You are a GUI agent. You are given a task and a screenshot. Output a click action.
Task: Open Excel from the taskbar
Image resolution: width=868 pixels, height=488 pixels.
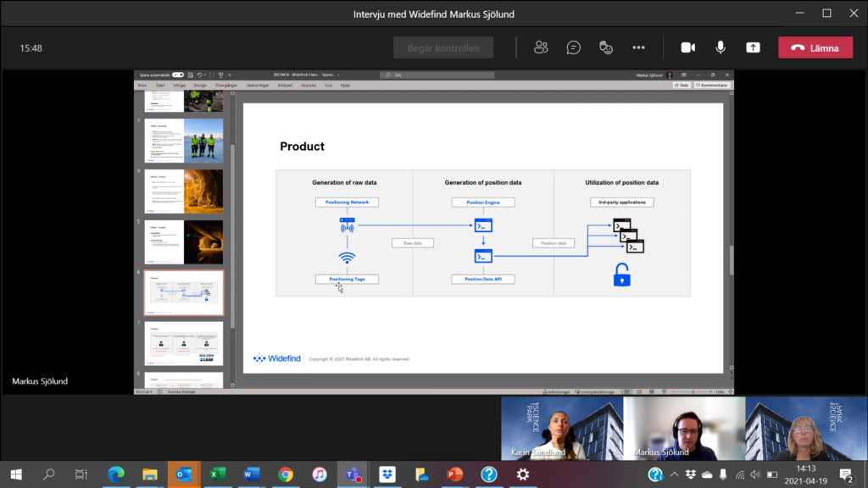pyautogui.click(x=218, y=474)
